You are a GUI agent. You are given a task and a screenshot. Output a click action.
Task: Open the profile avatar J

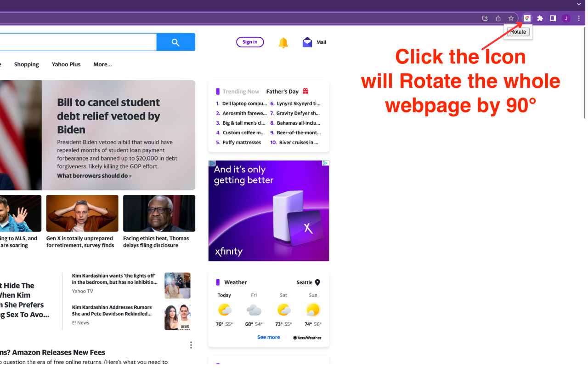pos(566,18)
